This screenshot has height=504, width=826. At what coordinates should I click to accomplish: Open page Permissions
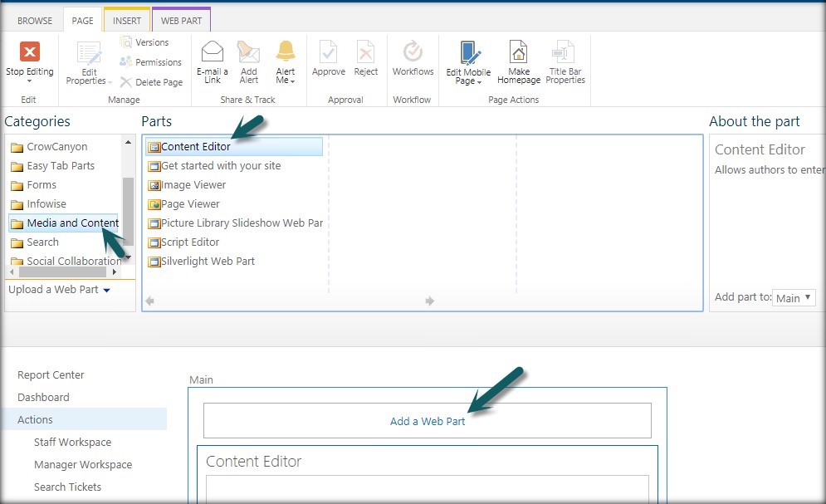(150, 62)
